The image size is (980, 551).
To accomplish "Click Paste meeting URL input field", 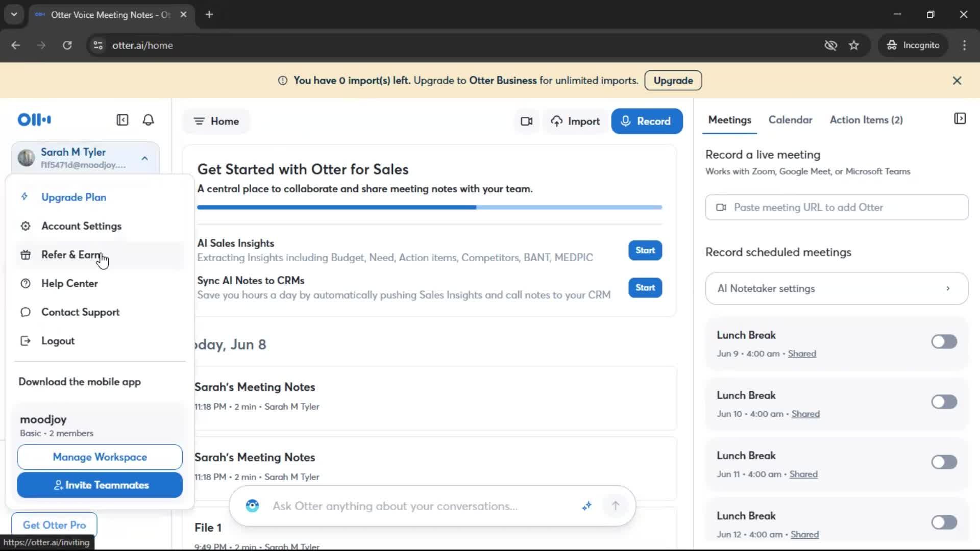I will (837, 208).
